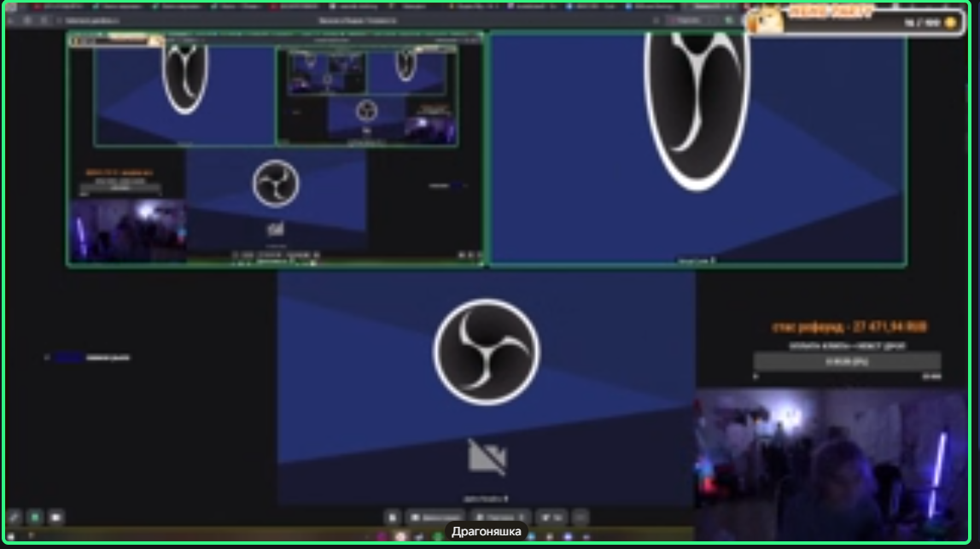
Task: Click the Doge avatar in top-right overlay
Action: pos(765,20)
